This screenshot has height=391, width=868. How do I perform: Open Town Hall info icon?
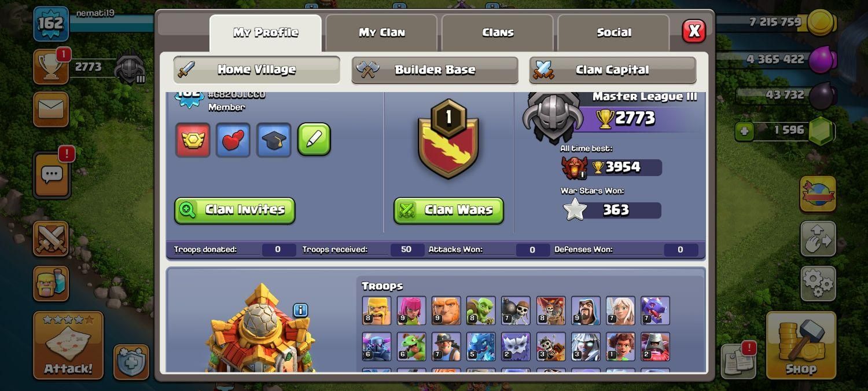[300, 310]
